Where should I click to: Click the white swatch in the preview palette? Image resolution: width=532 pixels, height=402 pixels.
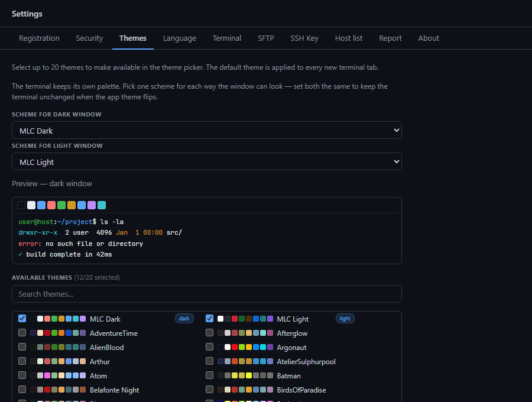(x=31, y=205)
